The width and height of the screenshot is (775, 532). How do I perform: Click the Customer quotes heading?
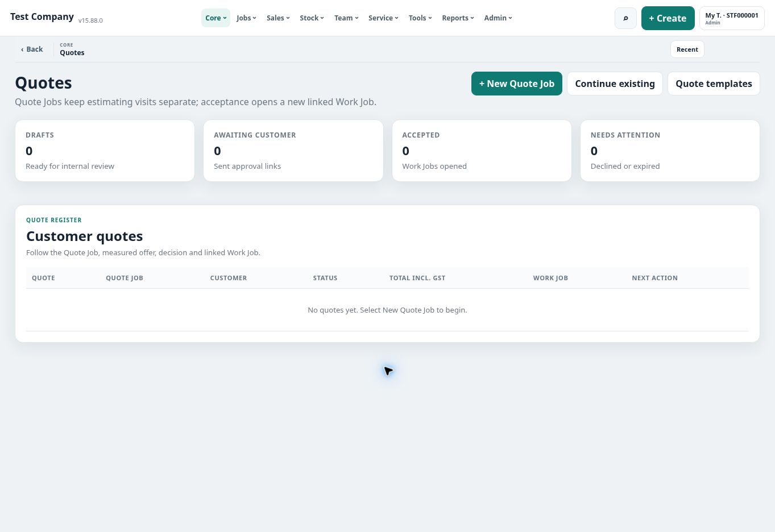85,236
